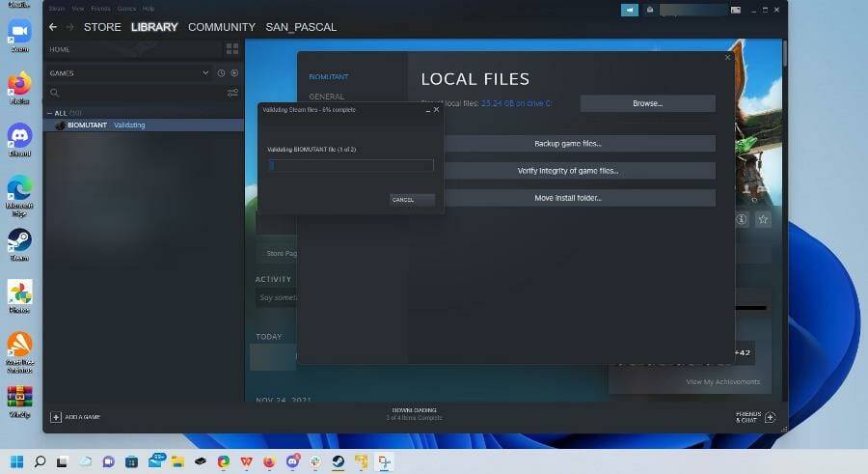Image resolution: width=868 pixels, height=474 pixels.
Task: Click the Add a Game plus icon
Action: [x=56, y=417]
